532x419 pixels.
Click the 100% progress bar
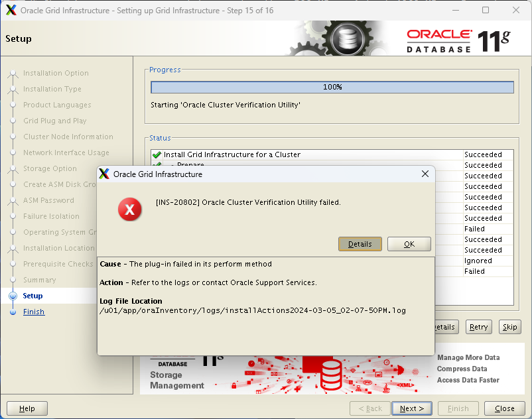[x=332, y=87]
